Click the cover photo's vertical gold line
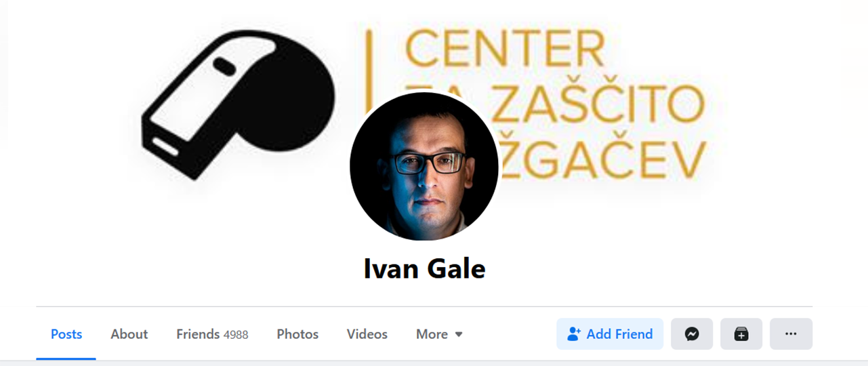Screen dimensions: 868x366 (369, 68)
